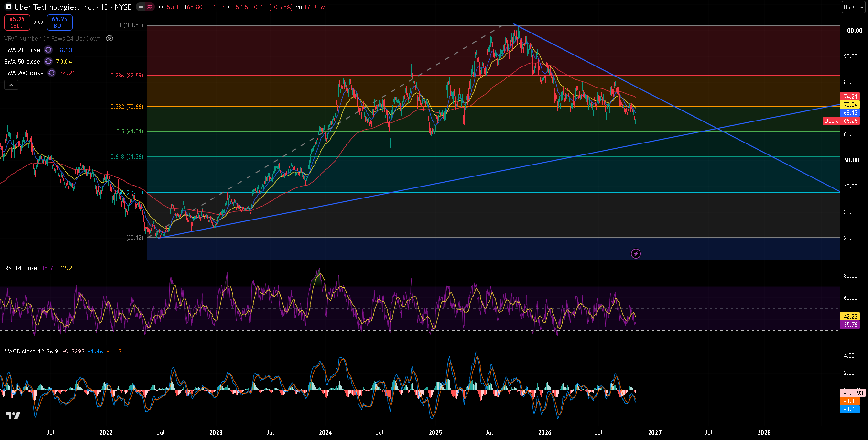Click the 1 (20.12) Fibonacci level label

[132, 238]
